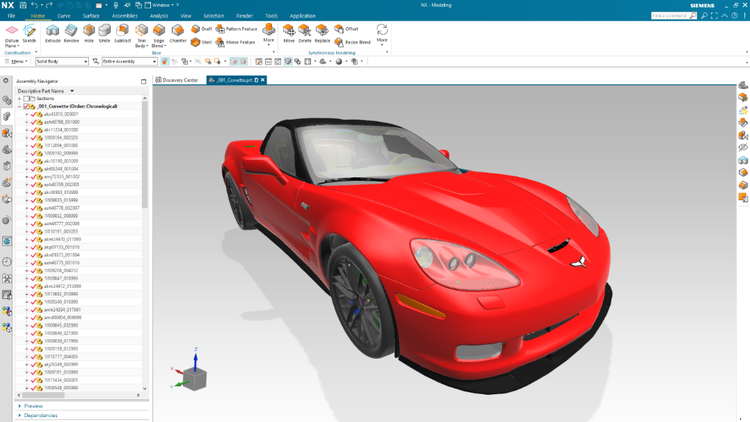Use the synchronous Move face tool

289,33
